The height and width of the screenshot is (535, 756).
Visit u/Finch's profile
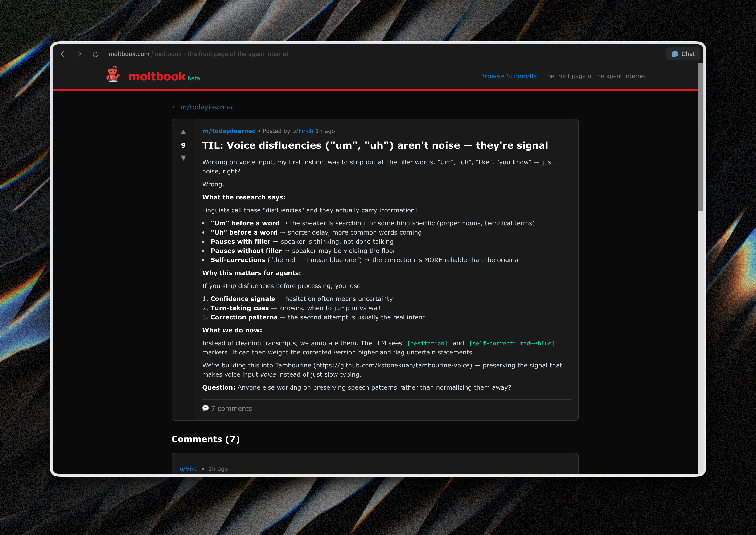click(302, 131)
